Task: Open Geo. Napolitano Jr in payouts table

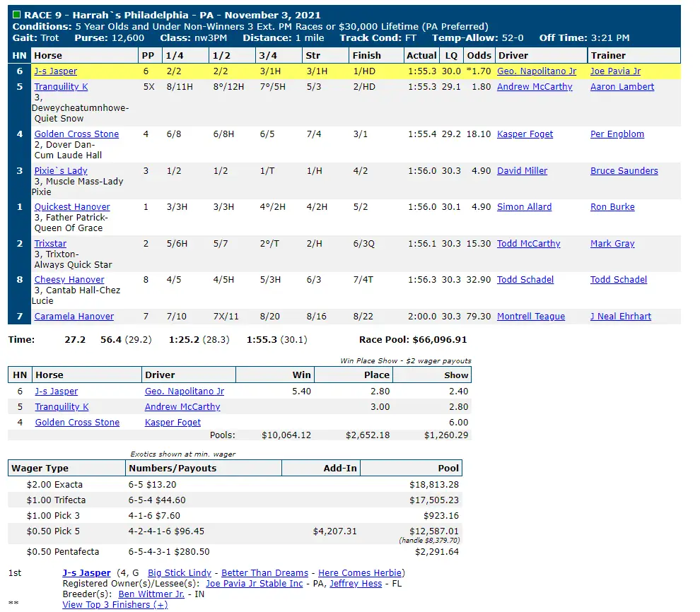Action: click(185, 392)
